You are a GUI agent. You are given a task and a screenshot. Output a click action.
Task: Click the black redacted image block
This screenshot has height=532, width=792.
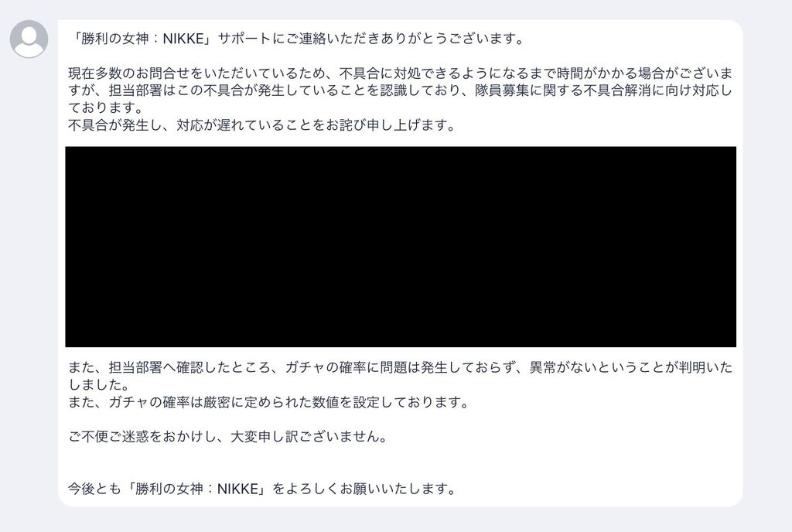(401, 247)
